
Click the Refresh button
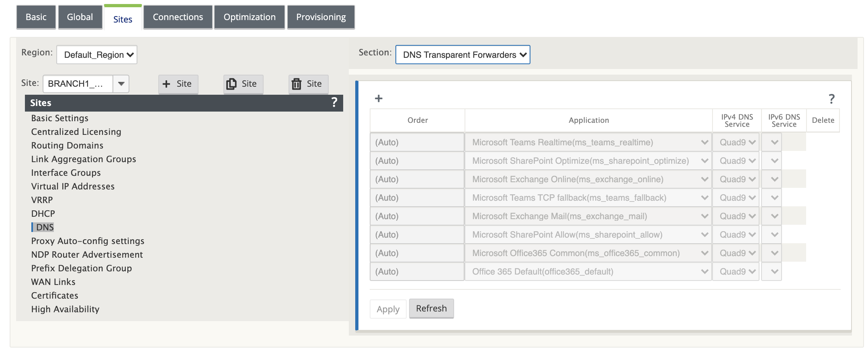[x=432, y=308]
